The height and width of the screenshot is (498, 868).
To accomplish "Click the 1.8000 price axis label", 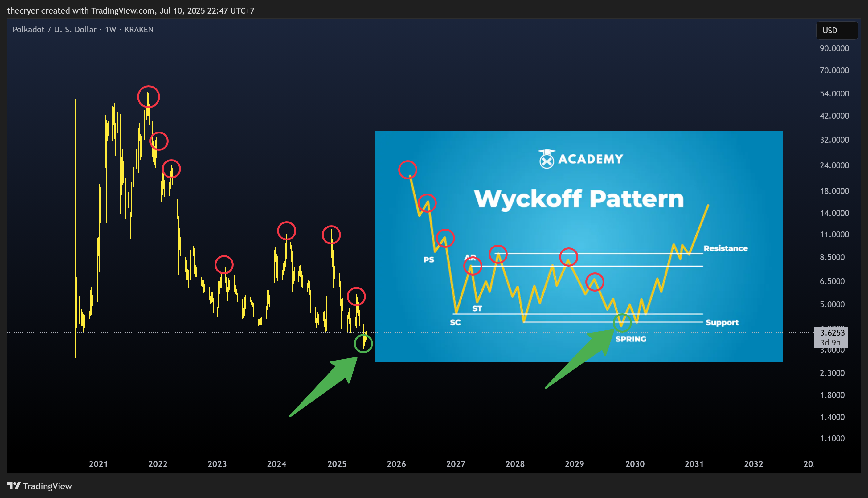I will [x=832, y=395].
